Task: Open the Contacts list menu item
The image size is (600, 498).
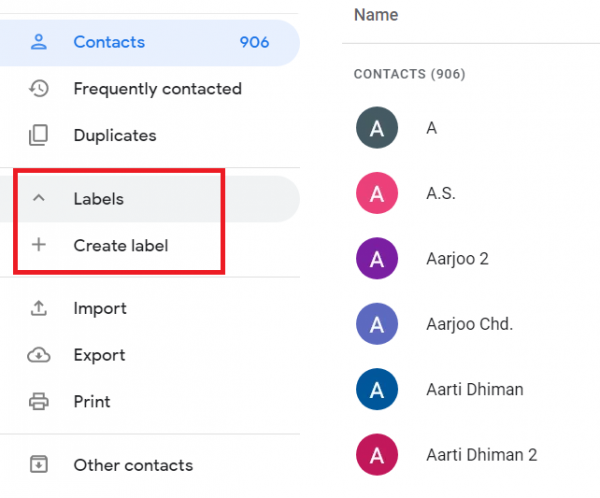Action: tap(109, 42)
